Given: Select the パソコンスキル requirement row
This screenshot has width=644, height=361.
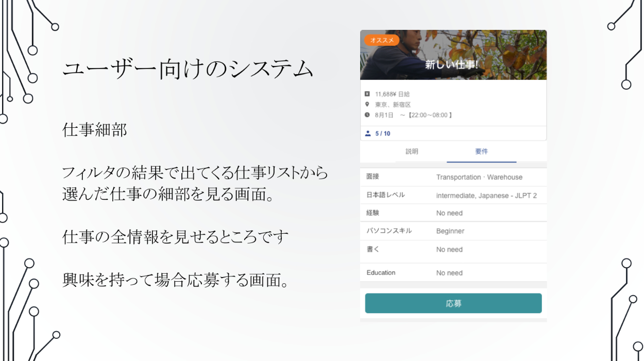Looking at the screenshot, I should pyautogui.click(x=453, y=231).
